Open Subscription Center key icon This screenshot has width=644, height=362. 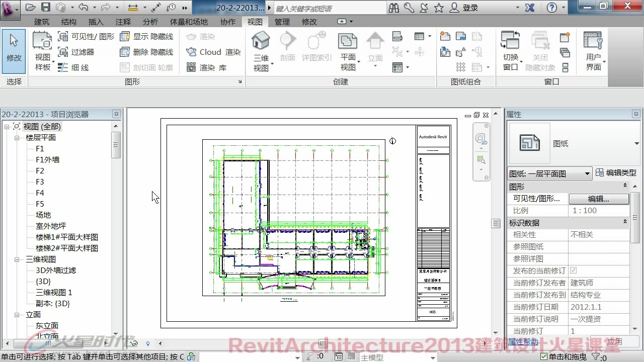pos(409,8)
